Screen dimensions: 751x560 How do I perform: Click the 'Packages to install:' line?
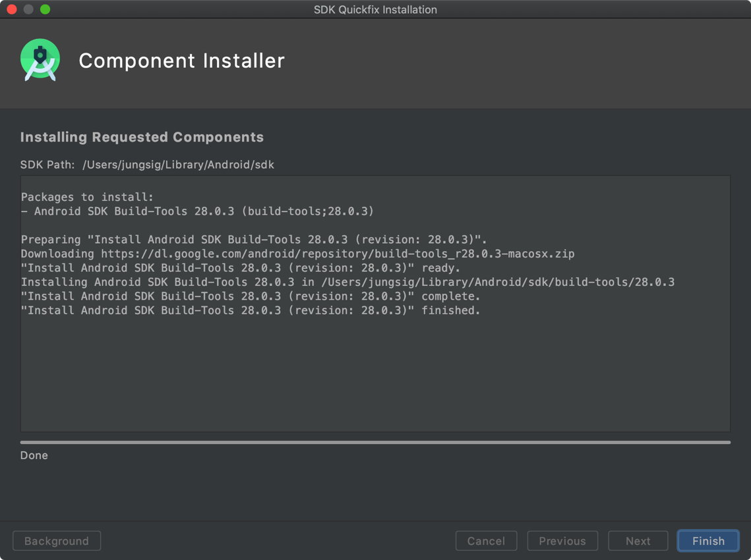tap(87, 197)
